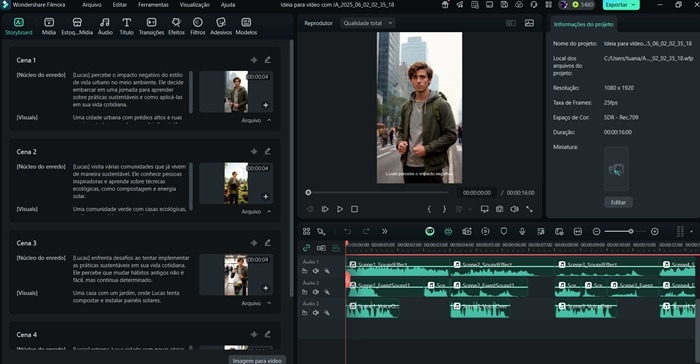This screenshot has width=700, height=364.
Task: Open the Ferramentas menu
Action: point(153,5)
